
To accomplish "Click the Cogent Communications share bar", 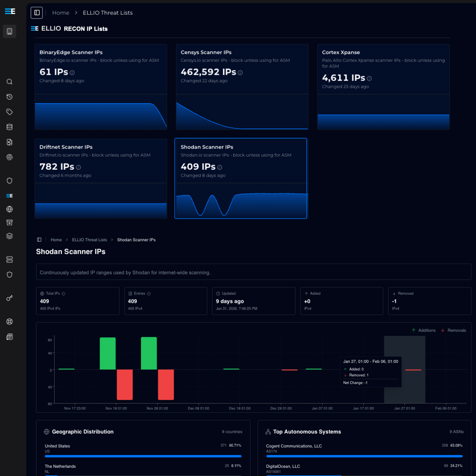I will (364, 456).
